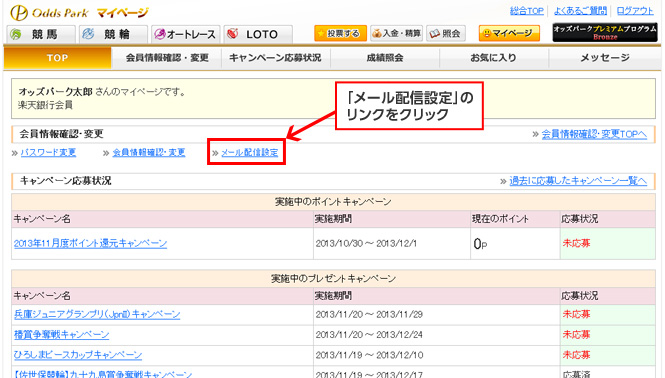
Task: Select the TOP tab
Action: coord(57,58)
